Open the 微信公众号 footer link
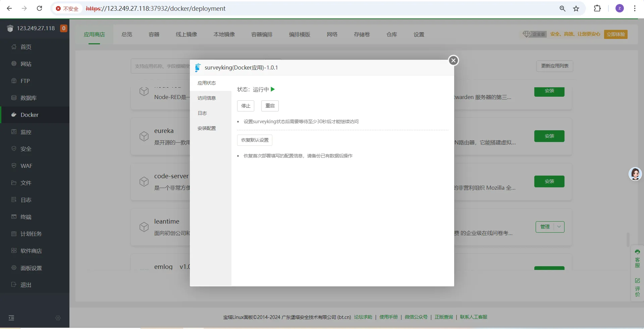This screenshot has height=329, width=644. point(416,317)
